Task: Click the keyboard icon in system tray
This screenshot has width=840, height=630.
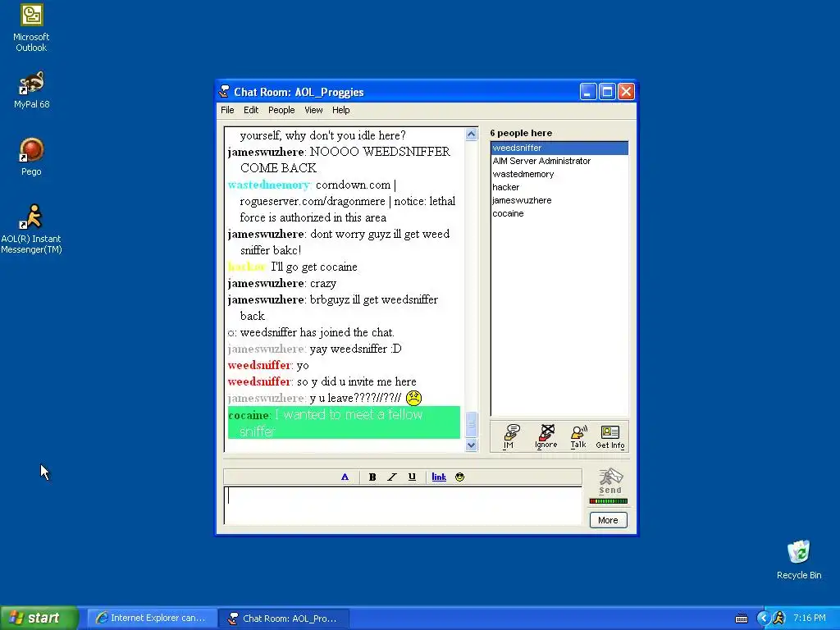Action: 742,619
